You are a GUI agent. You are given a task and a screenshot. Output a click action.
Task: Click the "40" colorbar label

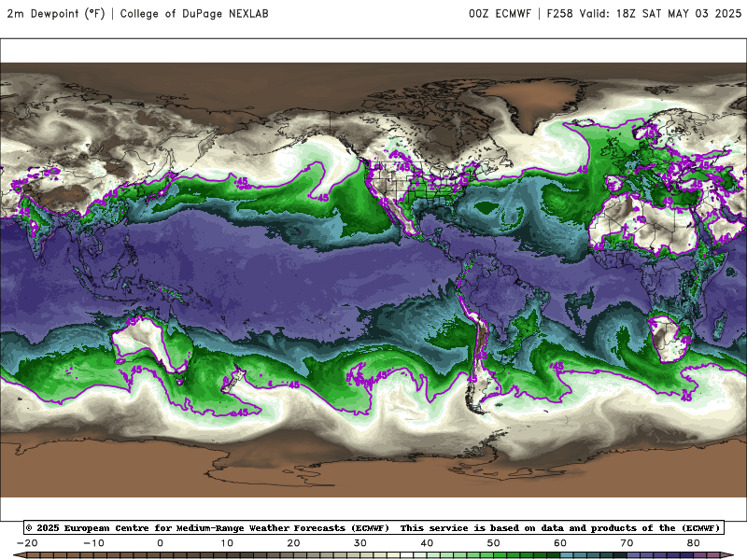tap(427, 543)
